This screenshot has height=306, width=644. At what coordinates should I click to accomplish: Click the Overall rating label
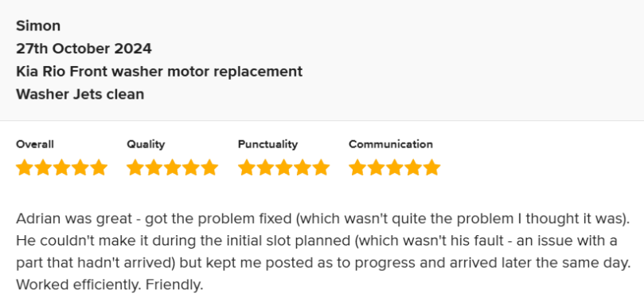[35, 144]
